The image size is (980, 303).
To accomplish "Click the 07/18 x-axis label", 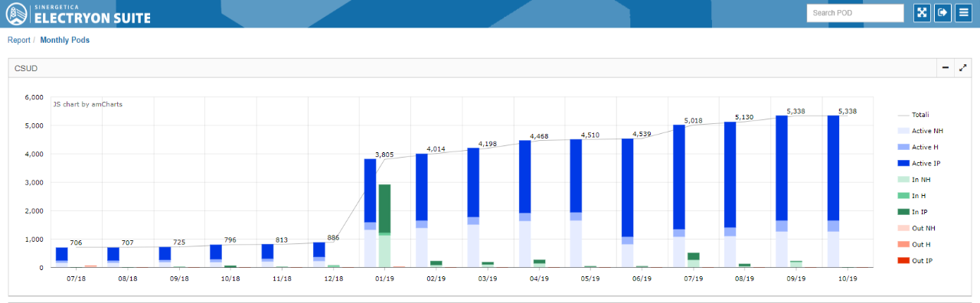I will tap(76, 279).
